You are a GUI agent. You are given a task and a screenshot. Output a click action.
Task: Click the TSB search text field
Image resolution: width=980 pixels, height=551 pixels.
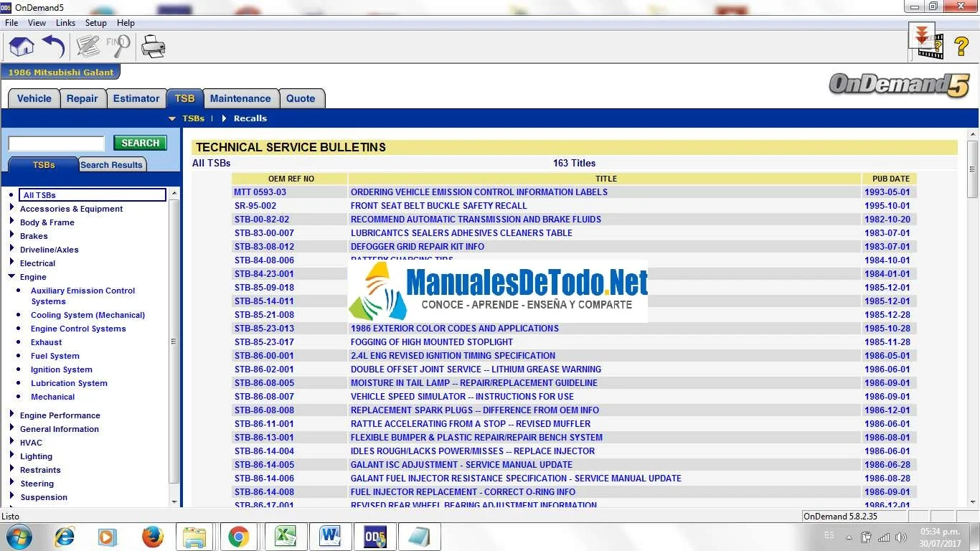pos(57,143)
